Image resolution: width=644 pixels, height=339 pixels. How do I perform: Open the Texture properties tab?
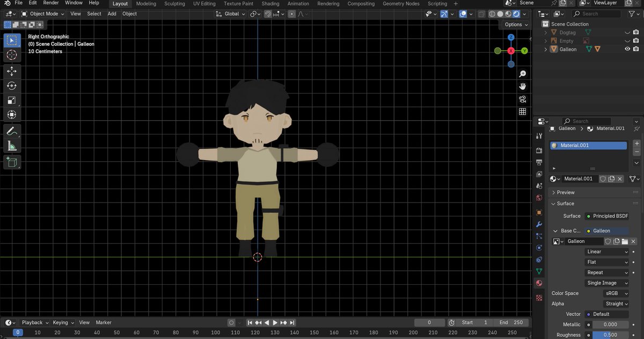539,297
